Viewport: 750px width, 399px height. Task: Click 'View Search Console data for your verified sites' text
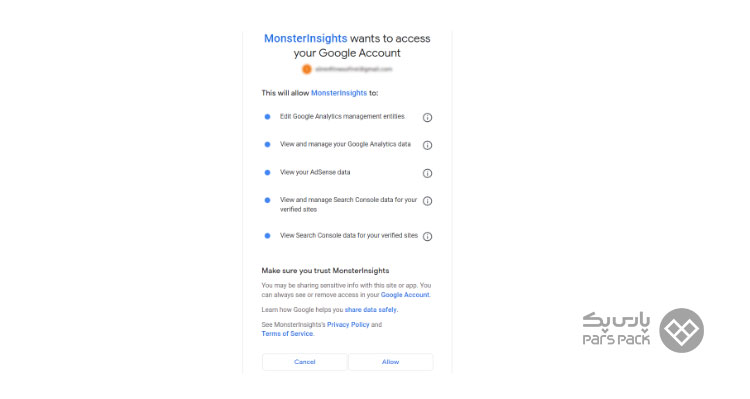(x=349, y=235)
